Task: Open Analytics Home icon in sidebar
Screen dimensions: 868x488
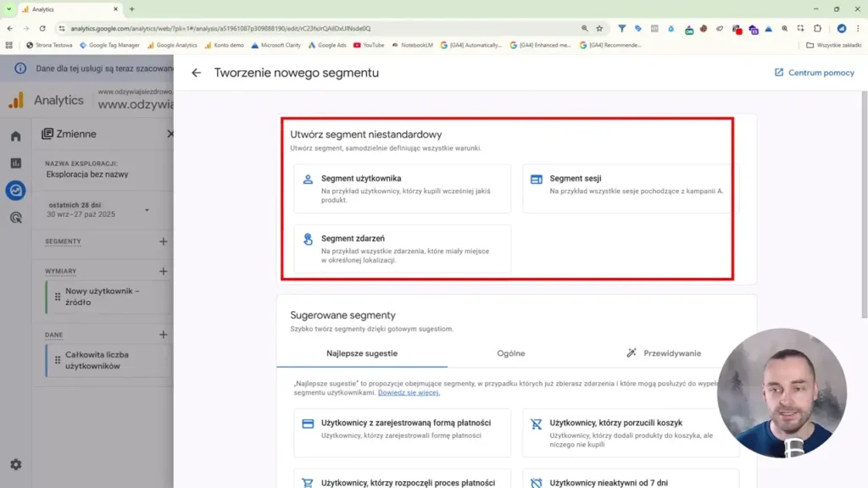Action: pos(15,136)
